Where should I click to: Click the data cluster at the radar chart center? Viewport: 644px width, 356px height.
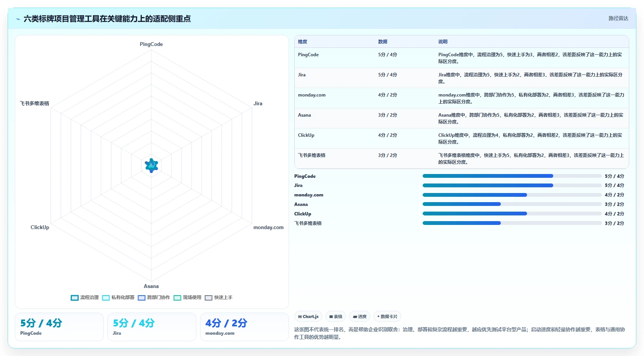click(x=152, y=166)
